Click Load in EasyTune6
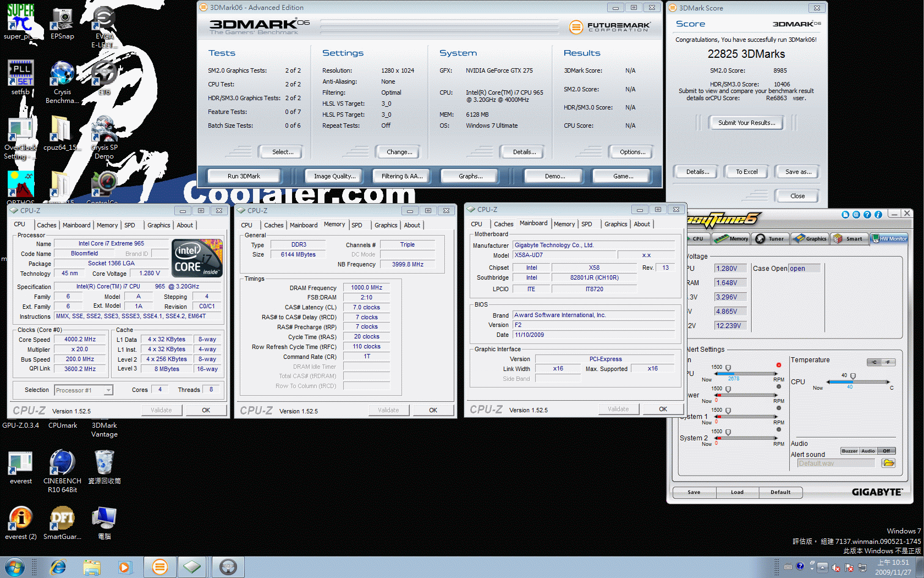The height and width of the screenshot is (578, 924). [737, 492]
